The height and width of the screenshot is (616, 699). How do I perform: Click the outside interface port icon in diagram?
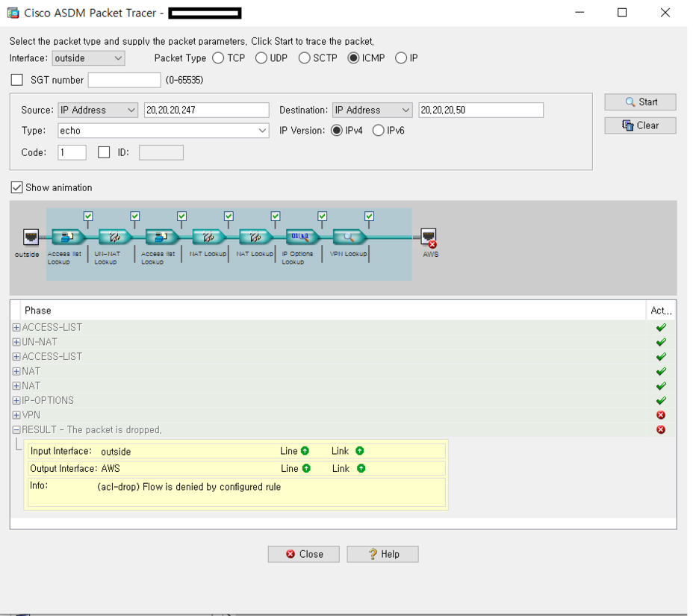[x=31, y=237]
